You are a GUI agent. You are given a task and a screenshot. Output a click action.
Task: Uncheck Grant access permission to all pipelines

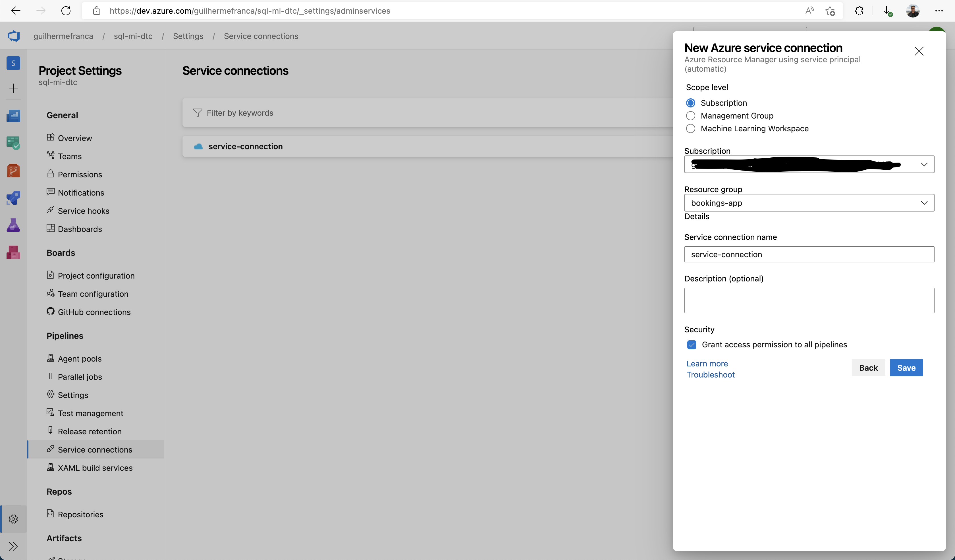point(692,345)
